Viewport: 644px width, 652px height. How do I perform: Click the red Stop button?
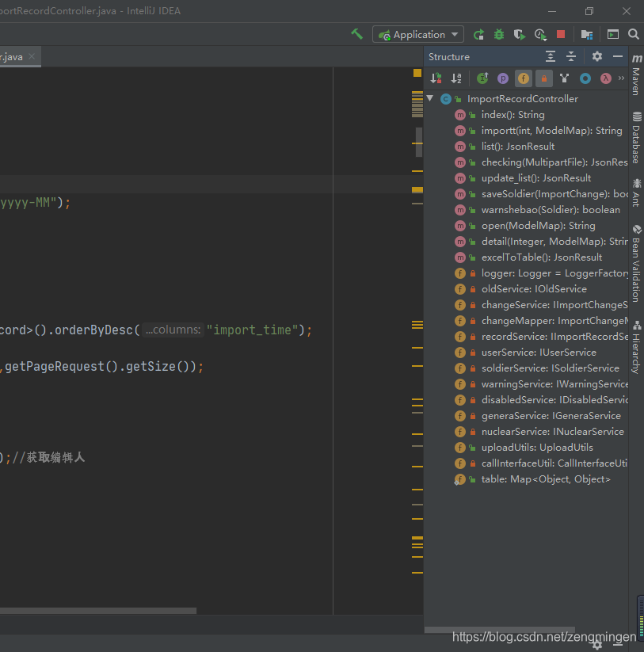click(x=561, y=34)
